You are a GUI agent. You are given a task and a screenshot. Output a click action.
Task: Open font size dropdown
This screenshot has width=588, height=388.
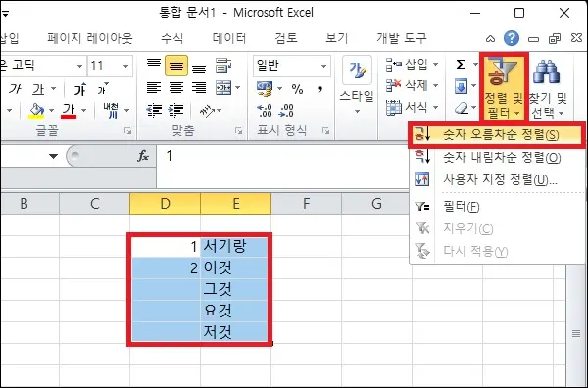click(126, 66)
